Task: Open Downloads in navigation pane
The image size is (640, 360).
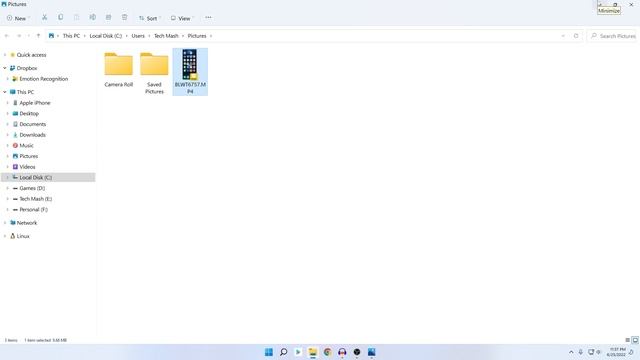Action: click(x=32, y=135)
